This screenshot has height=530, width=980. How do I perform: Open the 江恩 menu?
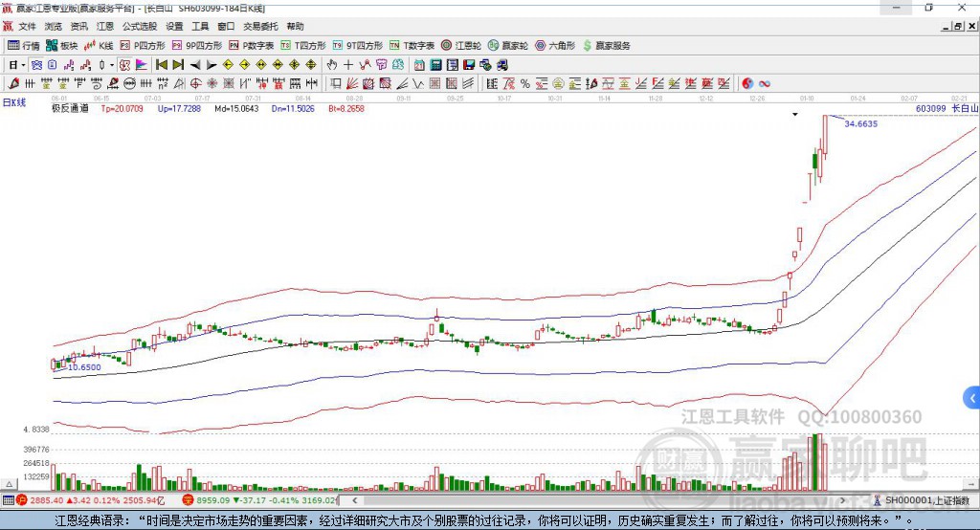point(104,26)
